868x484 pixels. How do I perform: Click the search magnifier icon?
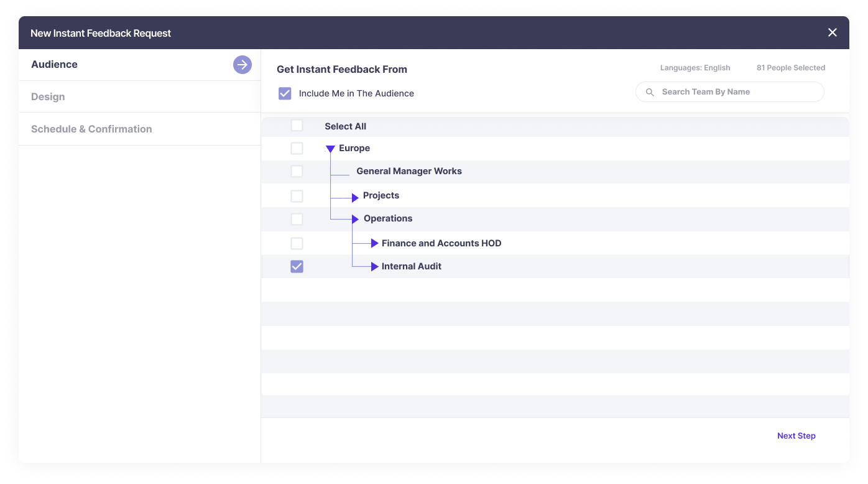click(x=650, y=92)
